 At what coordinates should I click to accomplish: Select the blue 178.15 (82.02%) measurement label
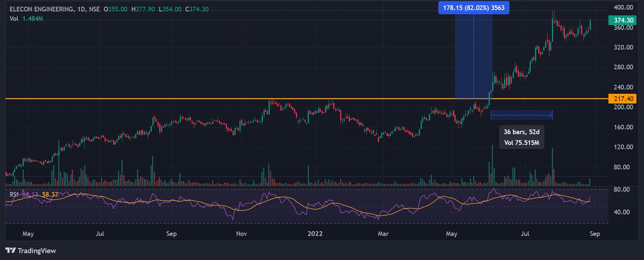(473, 7)
